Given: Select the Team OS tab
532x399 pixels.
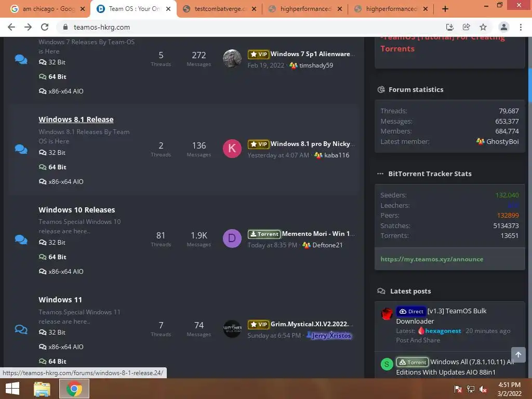Looking at the screenshot, I should (134, 9).
